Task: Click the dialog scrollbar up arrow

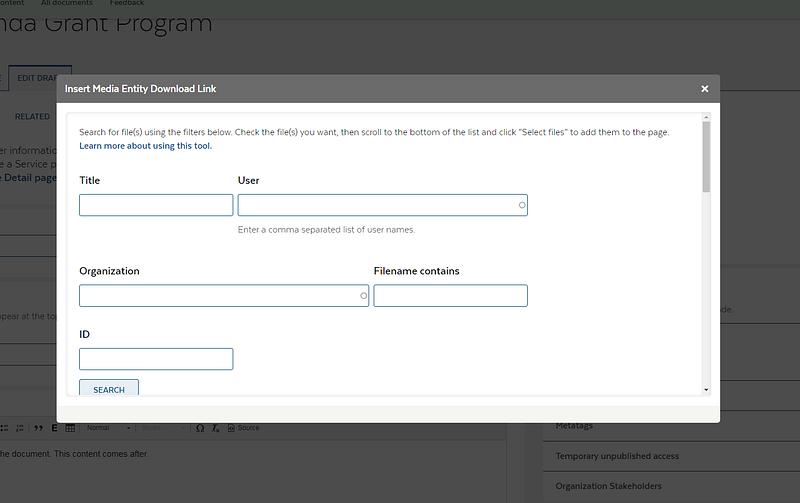Action: tap(706, 117)
